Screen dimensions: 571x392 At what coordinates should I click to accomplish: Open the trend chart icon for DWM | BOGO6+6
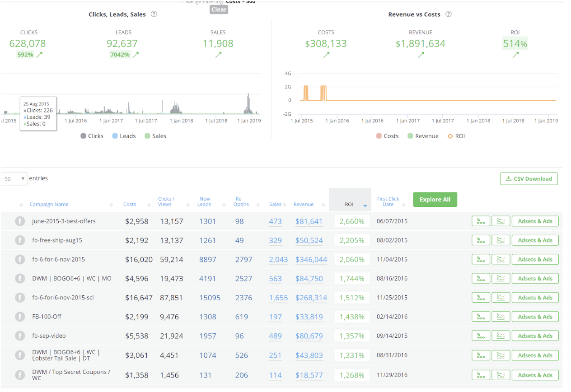501,278
